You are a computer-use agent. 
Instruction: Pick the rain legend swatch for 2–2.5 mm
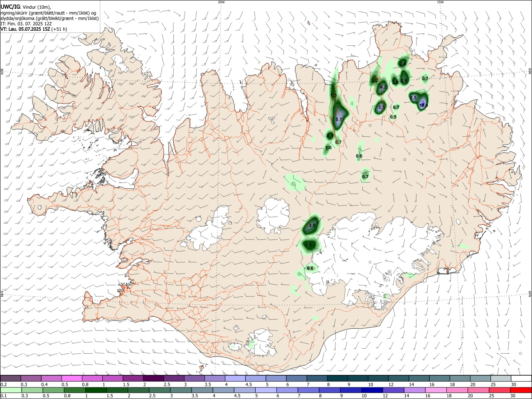click(138, 390)
